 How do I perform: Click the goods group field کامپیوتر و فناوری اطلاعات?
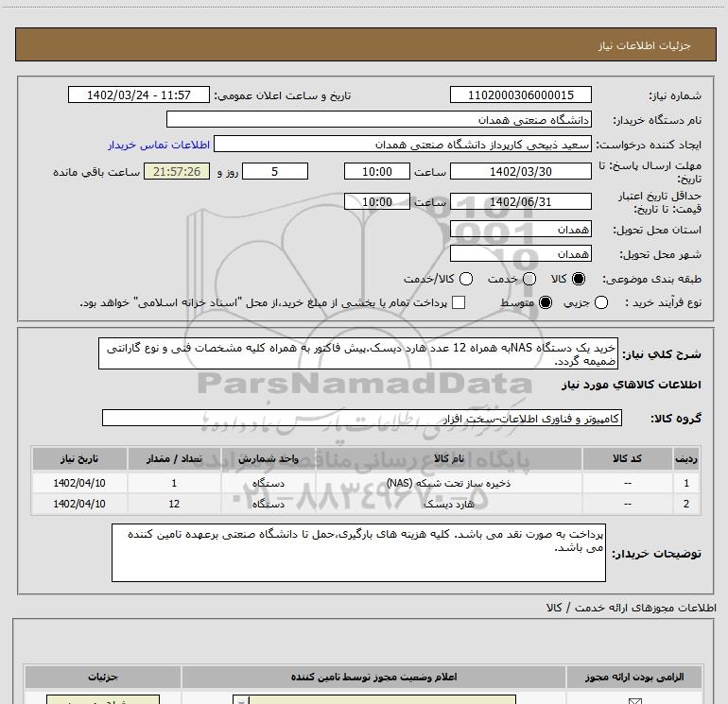pyautogui.click(x=362, y=418)
